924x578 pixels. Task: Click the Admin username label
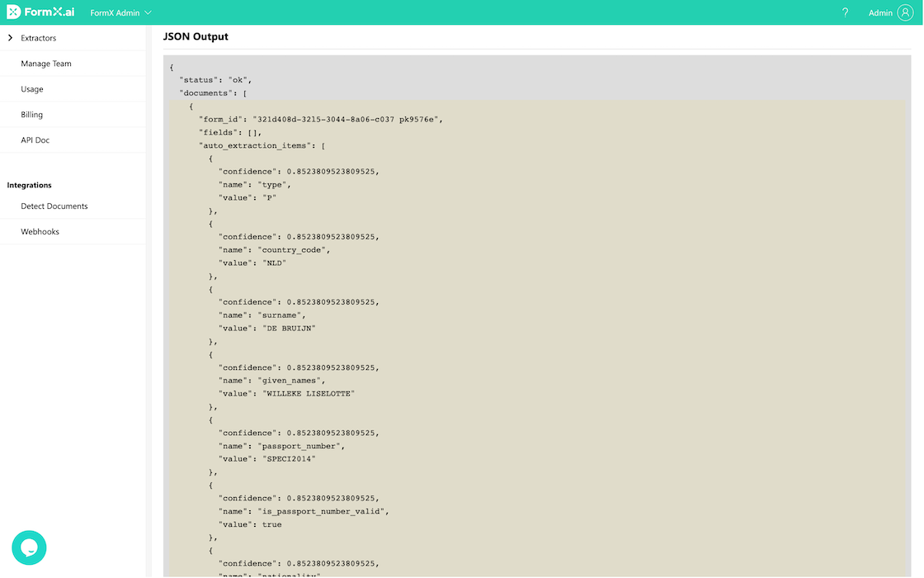tap(880, 12)
